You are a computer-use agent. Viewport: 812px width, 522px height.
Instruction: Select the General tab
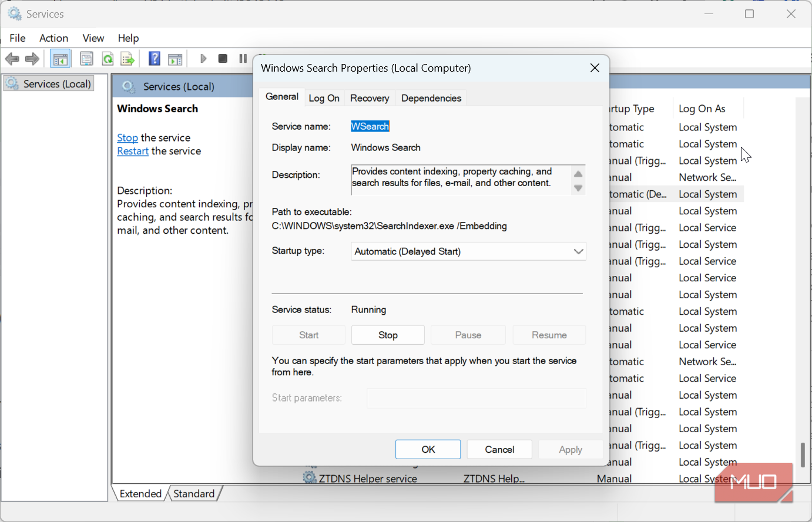(x=282, y=97)
